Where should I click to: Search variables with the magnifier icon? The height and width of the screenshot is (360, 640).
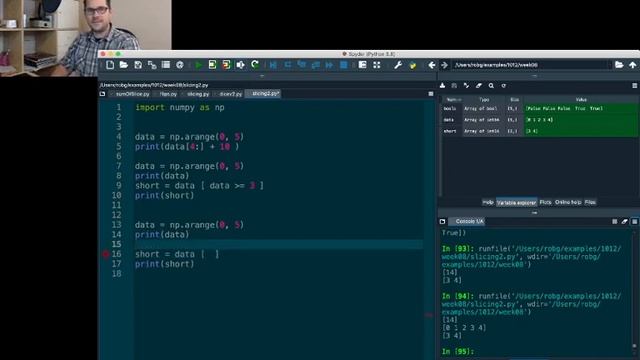pyautogui.click(x=491, y=86)
